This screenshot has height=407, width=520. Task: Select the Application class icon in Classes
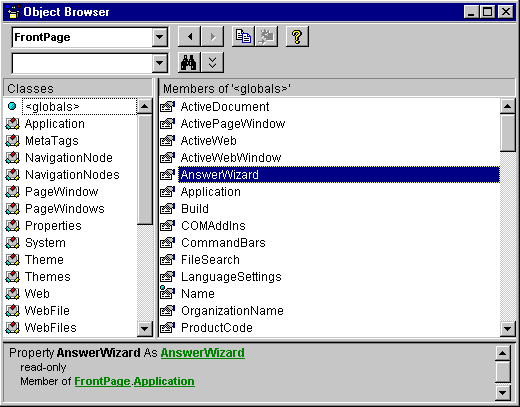pyautogui.click(x=13, y=124)
